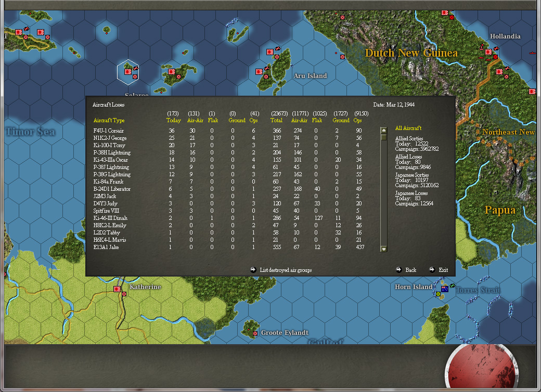Sort by Ops header under (41)
This screenshot has height=392, width=541.
[254, 120]
